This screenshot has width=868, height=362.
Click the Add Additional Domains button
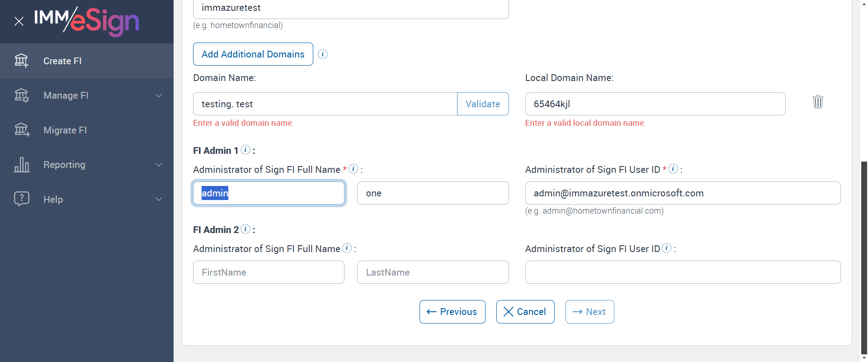tap(253, 54)
